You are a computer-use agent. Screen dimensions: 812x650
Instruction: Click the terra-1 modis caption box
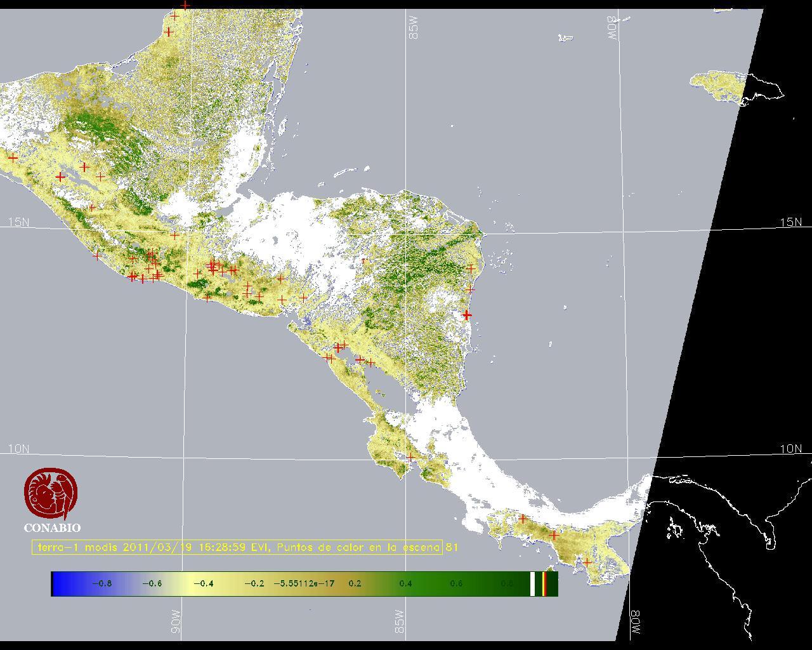pos(237,547)
